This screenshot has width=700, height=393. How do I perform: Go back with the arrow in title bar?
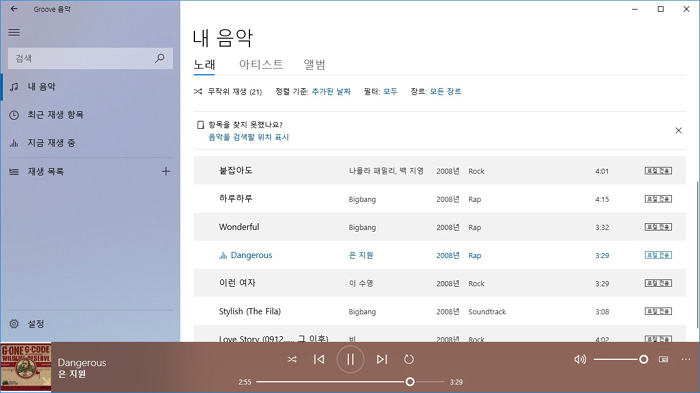click(14, 9)
